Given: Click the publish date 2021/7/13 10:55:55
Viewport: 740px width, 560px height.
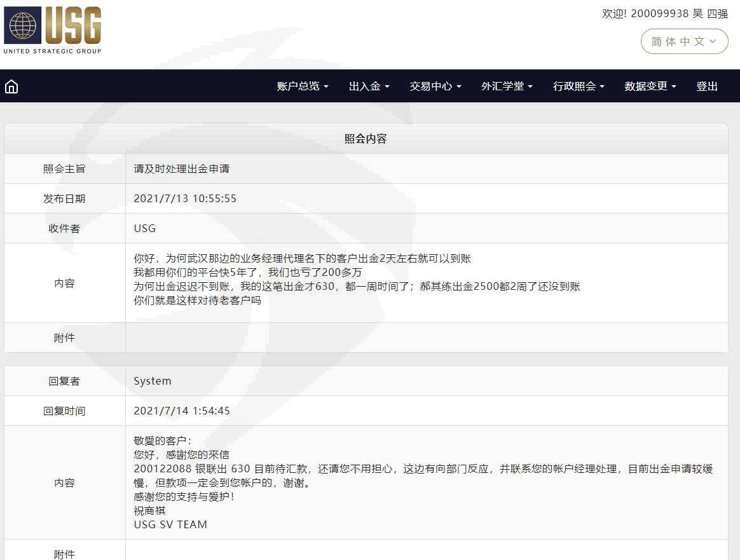Looking at the screenshot, I should (x=185, y=198).
